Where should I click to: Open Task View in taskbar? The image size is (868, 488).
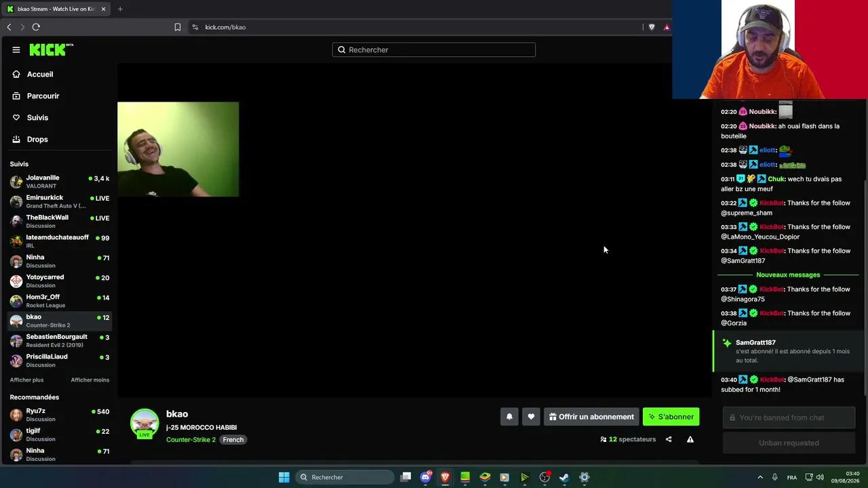(x=406, y=477)
